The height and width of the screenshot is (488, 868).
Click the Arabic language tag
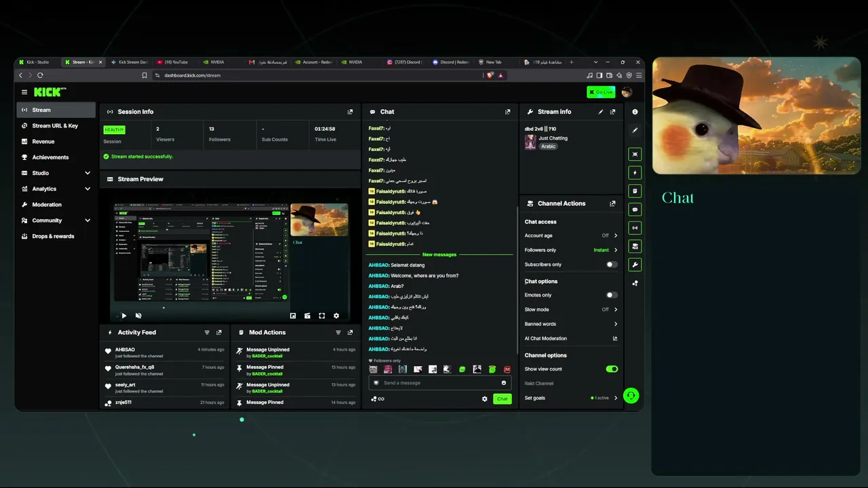tap(548, 146)
